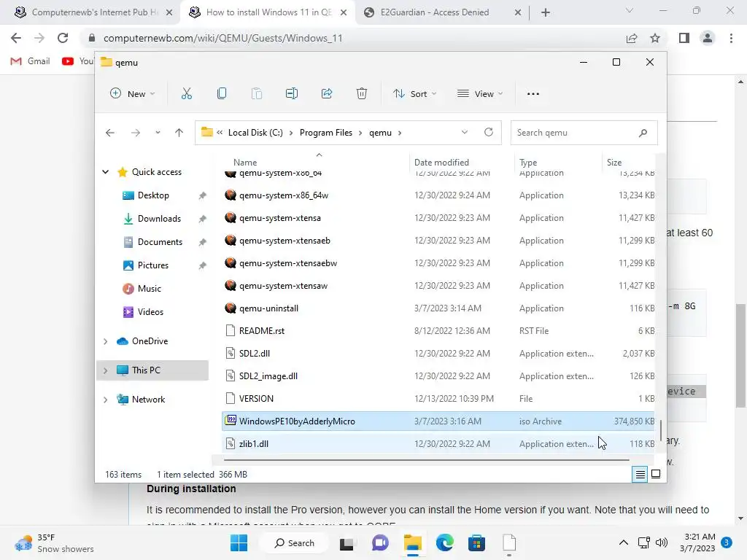Click the Cut scissors icon in Explorer toolbar

186,94
